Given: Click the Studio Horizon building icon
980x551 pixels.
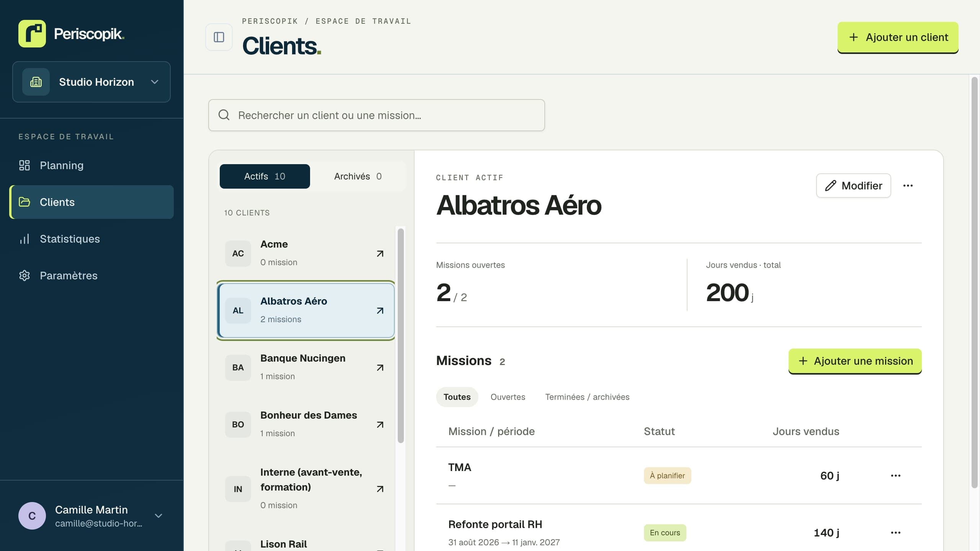Looking at the screenshot, I should tap(36, 82).
